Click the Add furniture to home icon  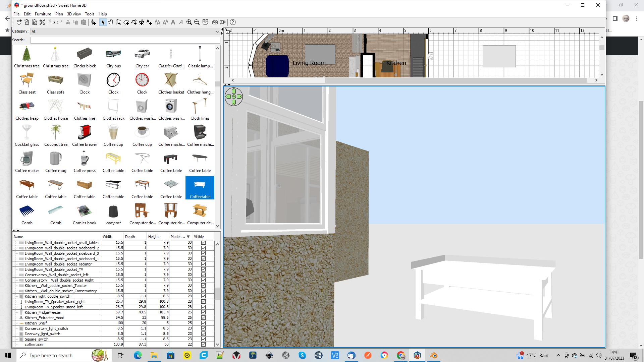coord(93,22)
